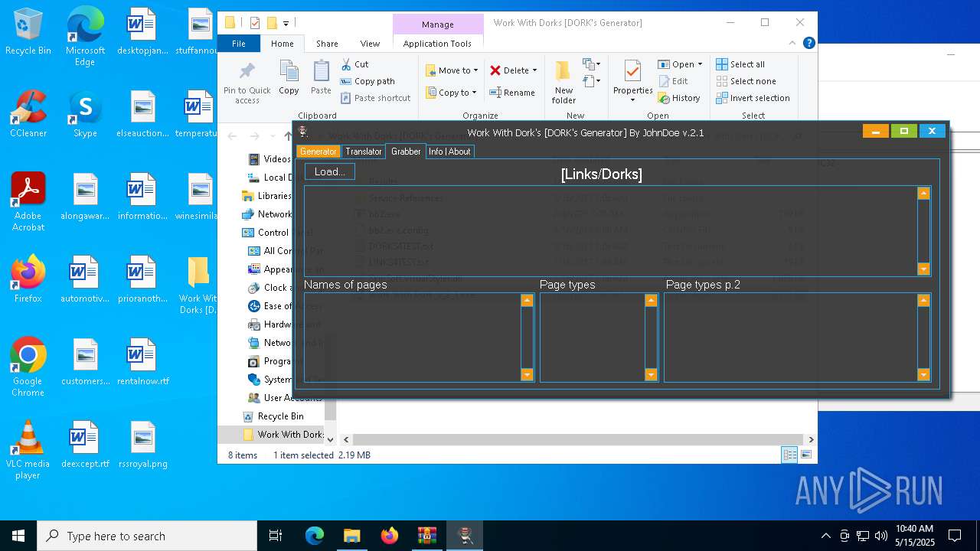Switch to the View ribbon tab
The height and width of the screenshot is (551, 980).
(370, 44)
